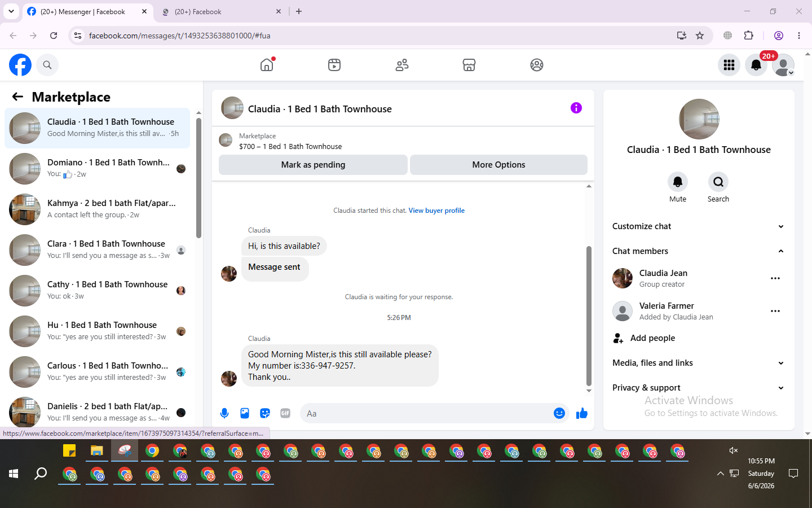Open options for Claudia Jean member

(x=775, y=278)
